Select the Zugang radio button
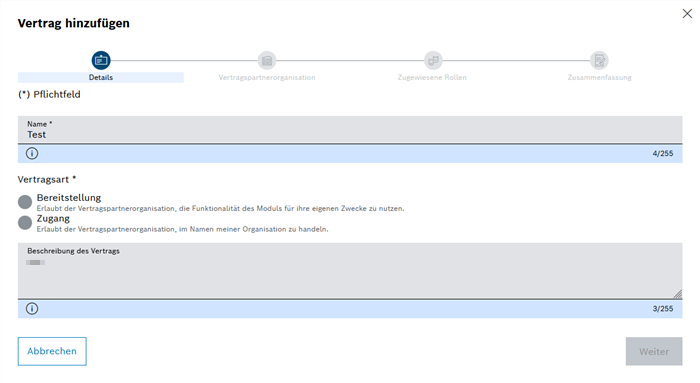 pyautogui.click(x=25, y=223)
